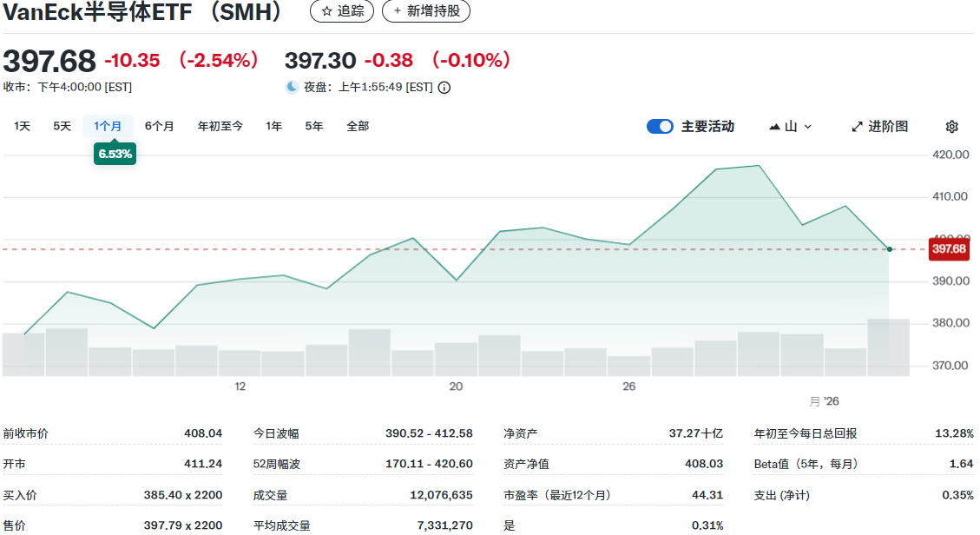Open the chart type dropdown chevron

point(808,126)
